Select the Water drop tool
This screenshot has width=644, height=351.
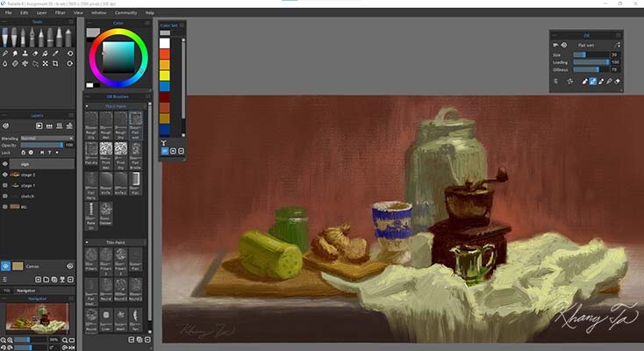click(x=5, y=64)
